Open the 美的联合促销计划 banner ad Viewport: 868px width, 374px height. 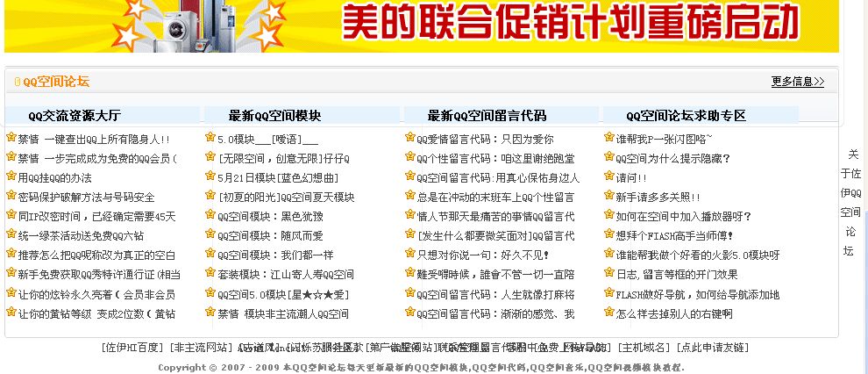click(422, 26)
